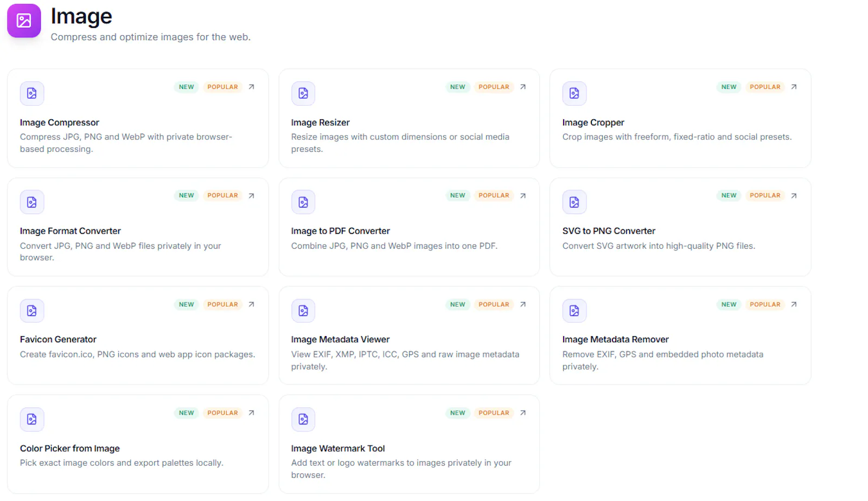Click the NEW badge on Image Format Converter
The image size is (868, 501).
pyautogui.click(x=187, y=195)
